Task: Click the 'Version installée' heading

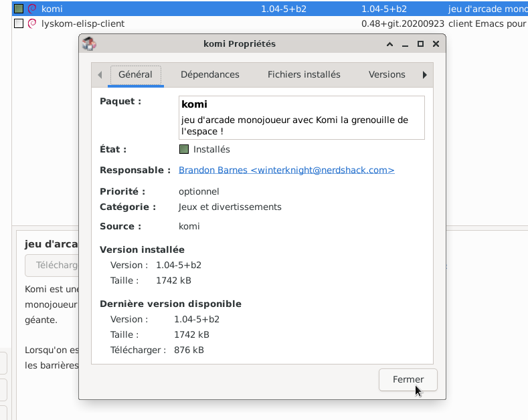Action: click(x=142, y=249)
